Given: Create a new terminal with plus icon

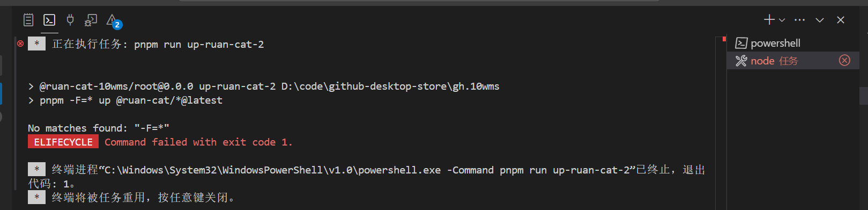Looking at the screenshot, I should pyautogui.click(x=769, y=20).
